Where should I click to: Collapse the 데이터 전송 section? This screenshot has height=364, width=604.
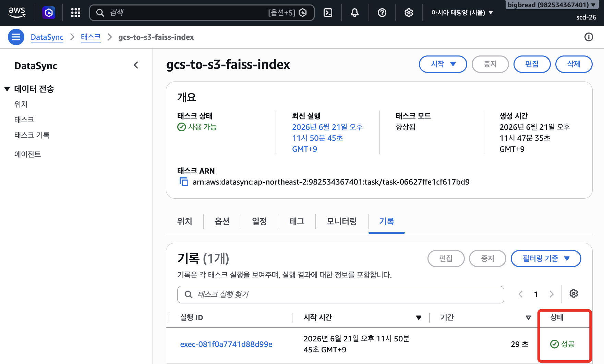pyautogui.click(x=7, y=89)
